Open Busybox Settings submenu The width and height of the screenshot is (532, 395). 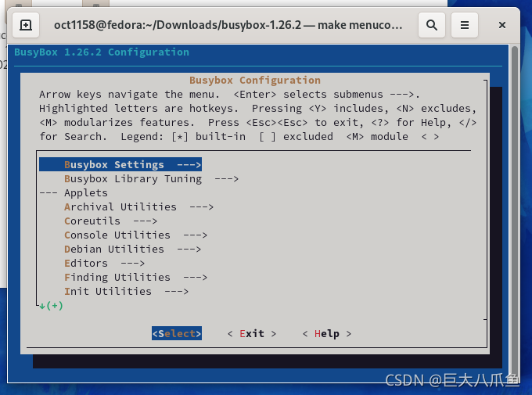tap(120, 164)
